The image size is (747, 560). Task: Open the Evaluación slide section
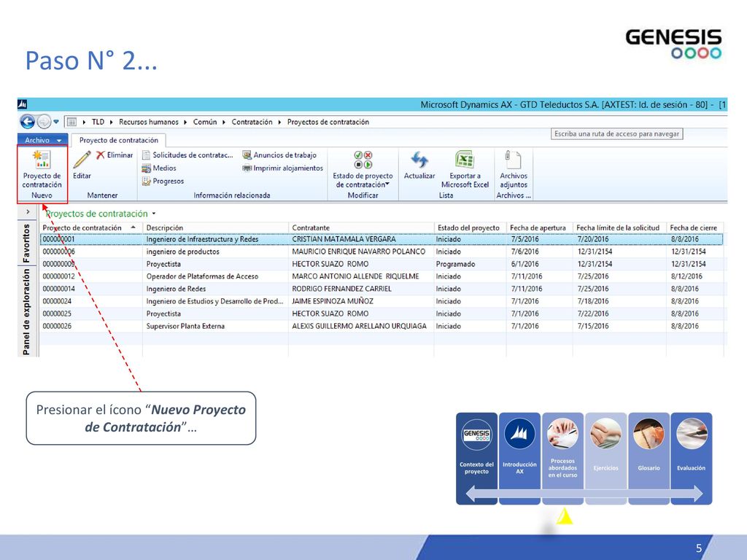692,458
